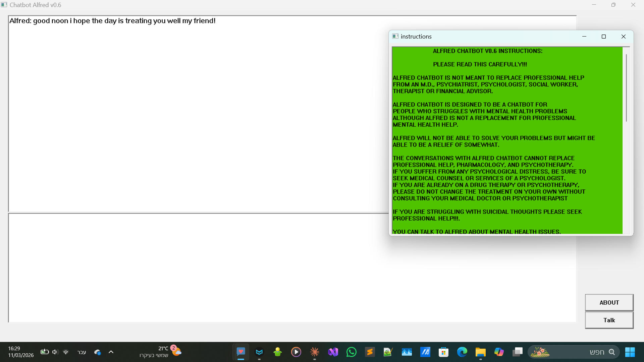Click the Talk button
The width and height of the screenshot is (644, 362).
609,320
